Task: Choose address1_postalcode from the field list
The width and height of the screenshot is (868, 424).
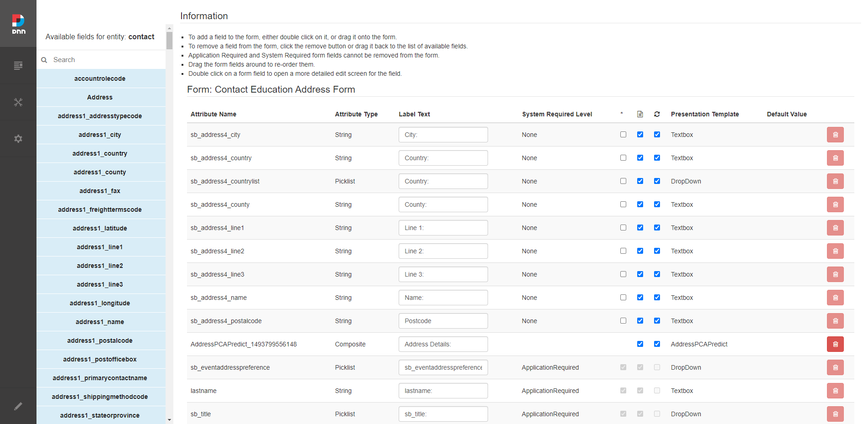Action: pos(100,340)
